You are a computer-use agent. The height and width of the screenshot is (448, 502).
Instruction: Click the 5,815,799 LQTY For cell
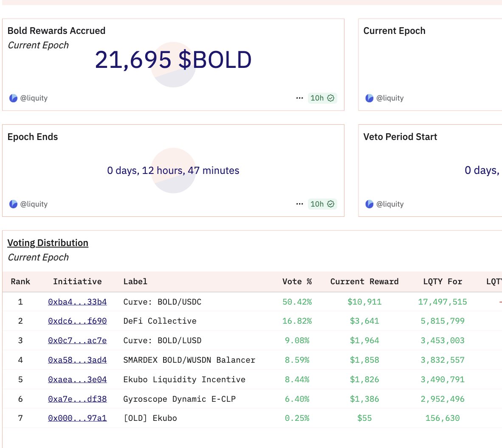point(443,321)
